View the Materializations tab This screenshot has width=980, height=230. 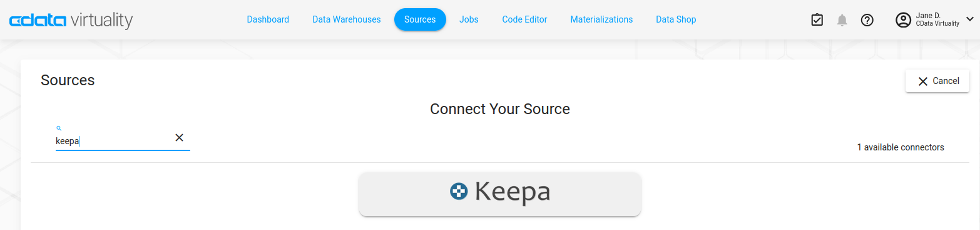(601, 19)
